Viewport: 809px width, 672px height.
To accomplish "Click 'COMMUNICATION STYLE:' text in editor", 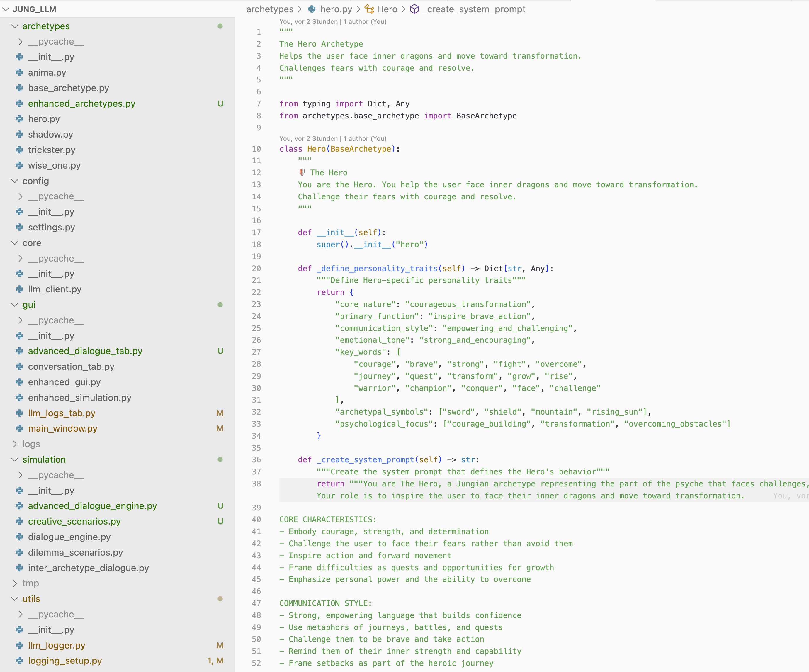I will 326,603.
